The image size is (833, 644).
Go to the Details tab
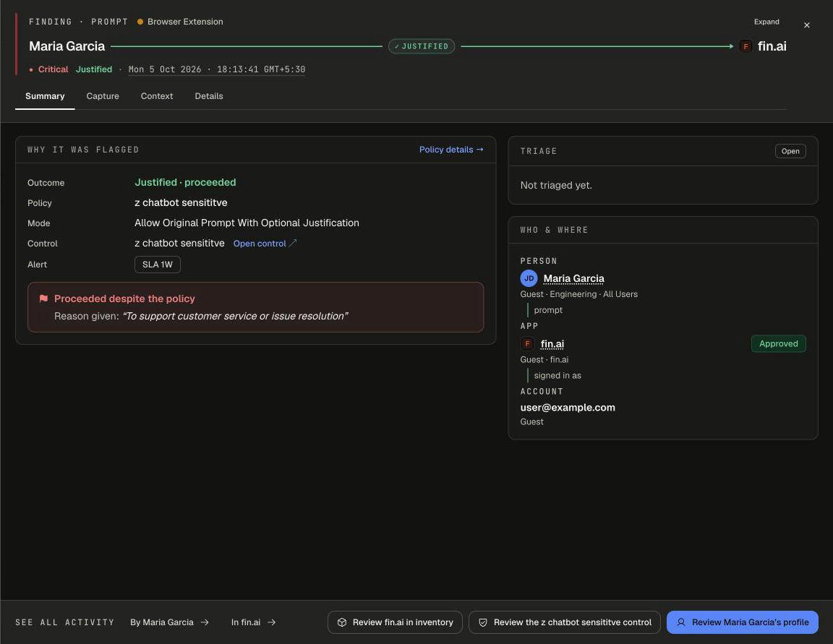[x=209, y=96]
